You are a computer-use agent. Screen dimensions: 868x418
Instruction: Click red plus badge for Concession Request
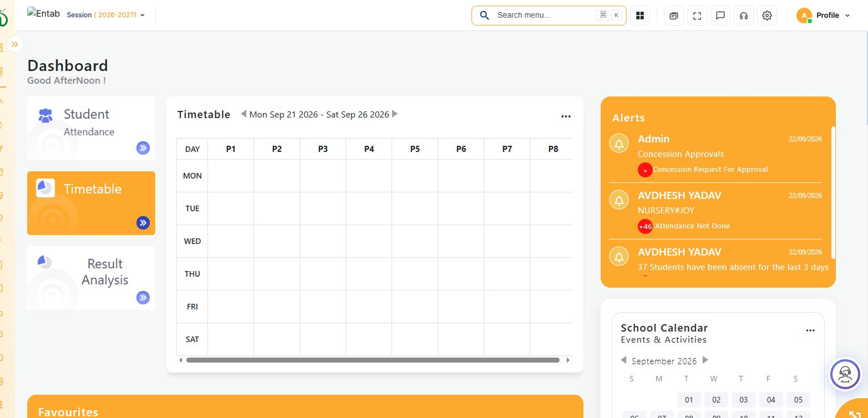click(x=645, y=170)
